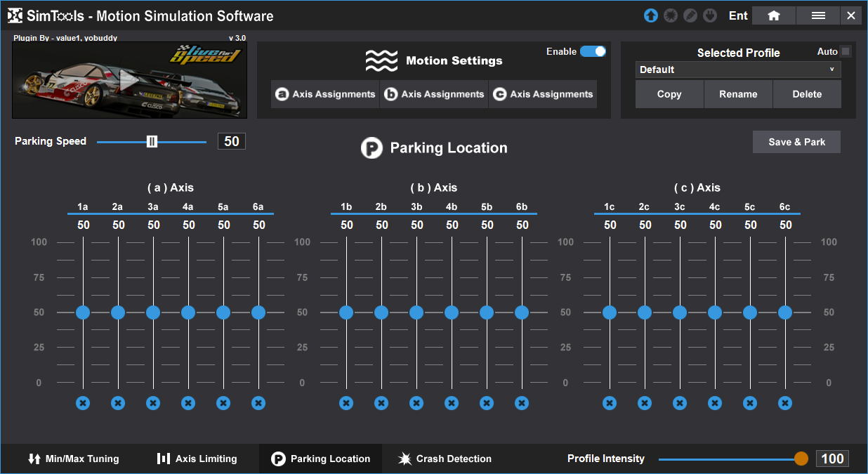The height and width of the screenshot is (474, 868).
Task: Reset axis 6c parking position
Action: [x=785, y=403]
